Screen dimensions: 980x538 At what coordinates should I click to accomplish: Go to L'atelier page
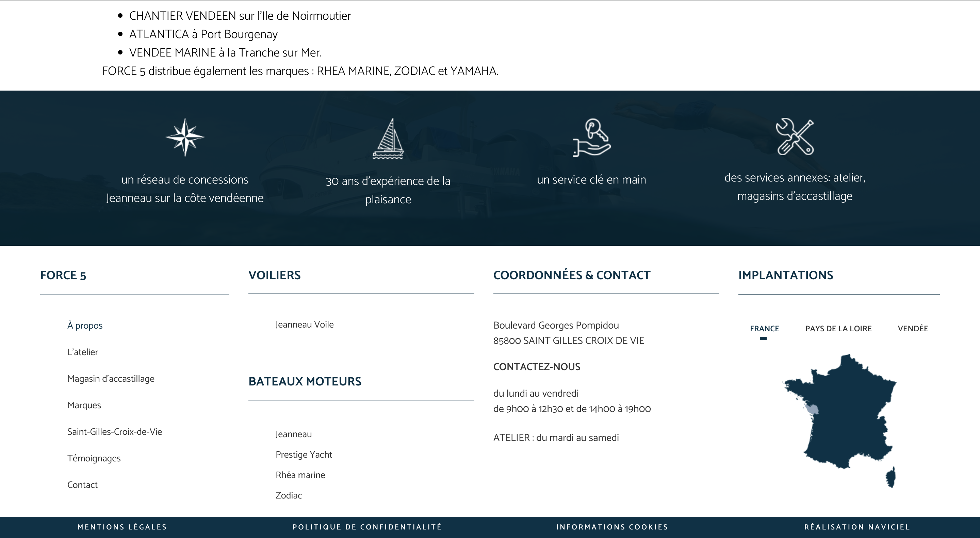tap(83, 352)
